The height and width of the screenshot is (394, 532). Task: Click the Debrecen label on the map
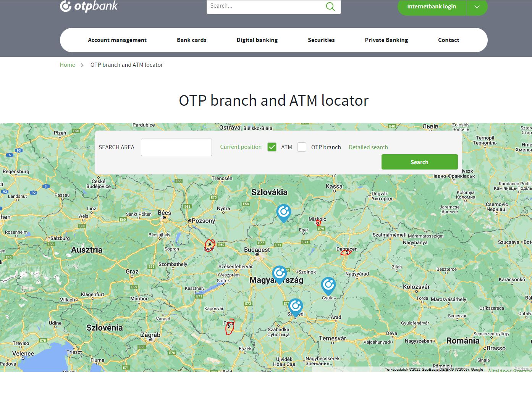click(x=347, y=249)
